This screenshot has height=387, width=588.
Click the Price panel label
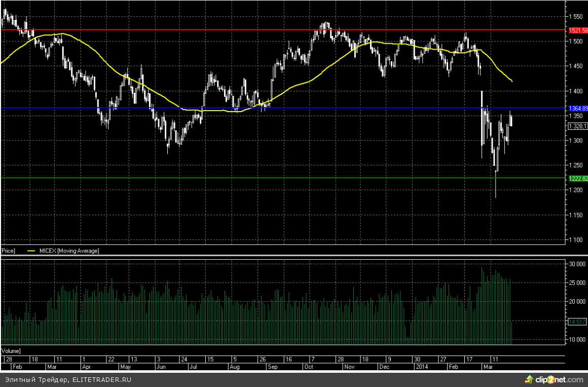pyautogui.click(x=9, y=251)
